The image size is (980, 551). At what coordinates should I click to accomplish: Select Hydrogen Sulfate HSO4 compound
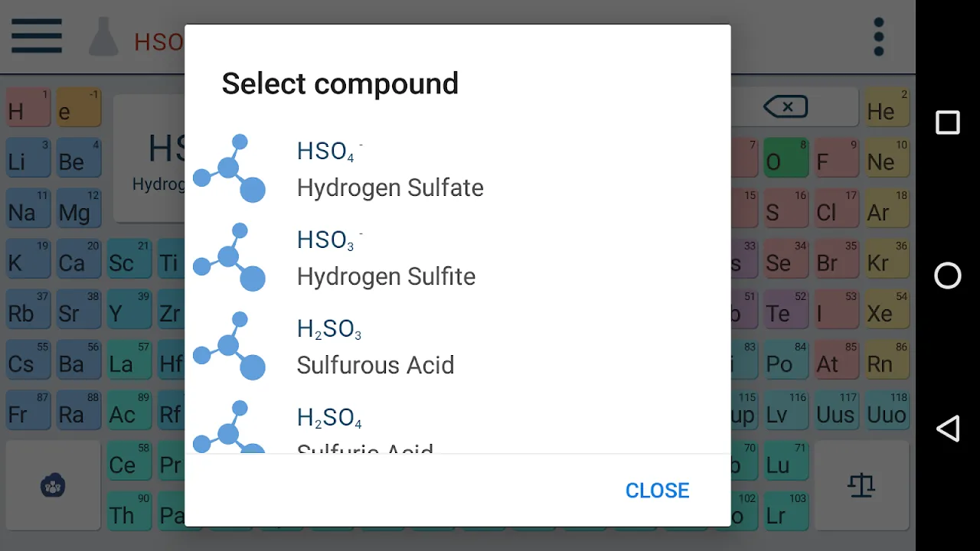390,169
